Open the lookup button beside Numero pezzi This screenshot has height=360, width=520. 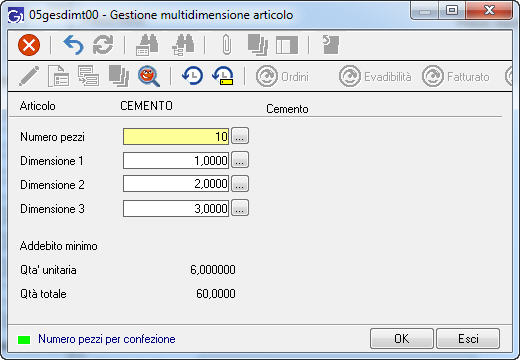(x=240, y=136)
